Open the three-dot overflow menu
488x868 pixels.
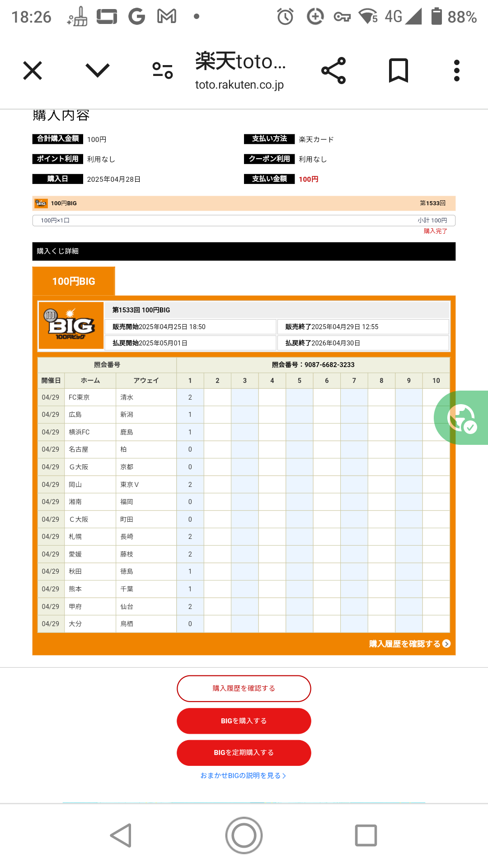point(457,71)
